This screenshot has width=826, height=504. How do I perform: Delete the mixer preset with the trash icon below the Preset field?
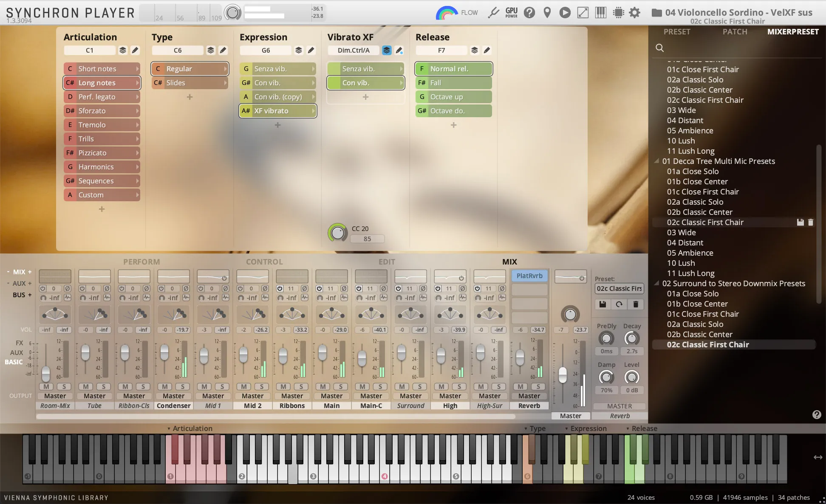coord(636,304)
